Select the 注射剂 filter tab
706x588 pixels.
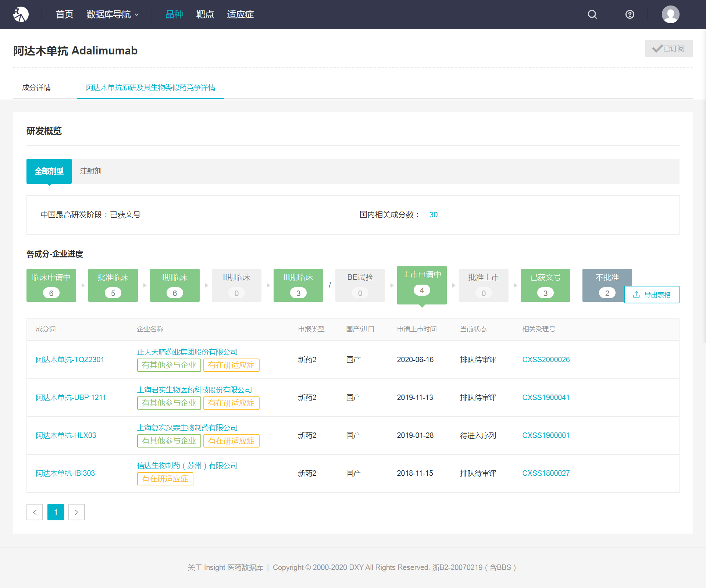[x=90, y=171]
